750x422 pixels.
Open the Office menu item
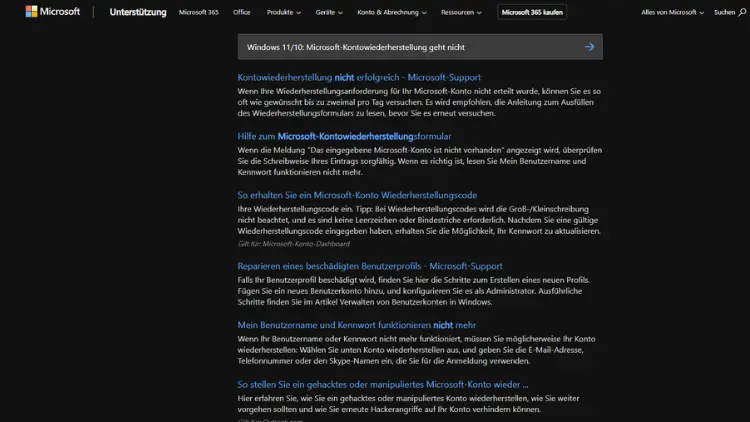242,12
